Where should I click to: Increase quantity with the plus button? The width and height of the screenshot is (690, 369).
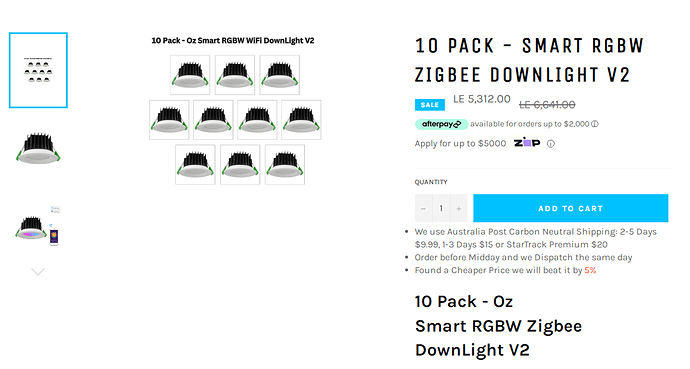(459, 208)
